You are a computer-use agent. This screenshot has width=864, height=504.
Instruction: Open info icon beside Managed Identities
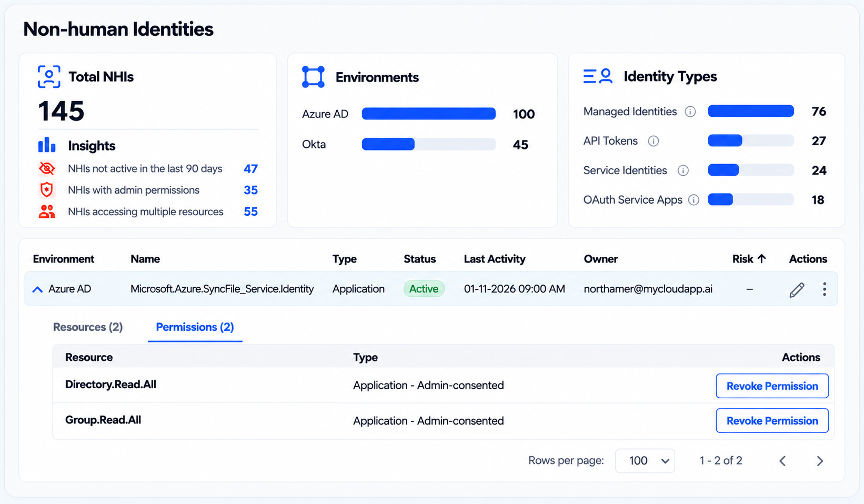click(x=690, y=112)
